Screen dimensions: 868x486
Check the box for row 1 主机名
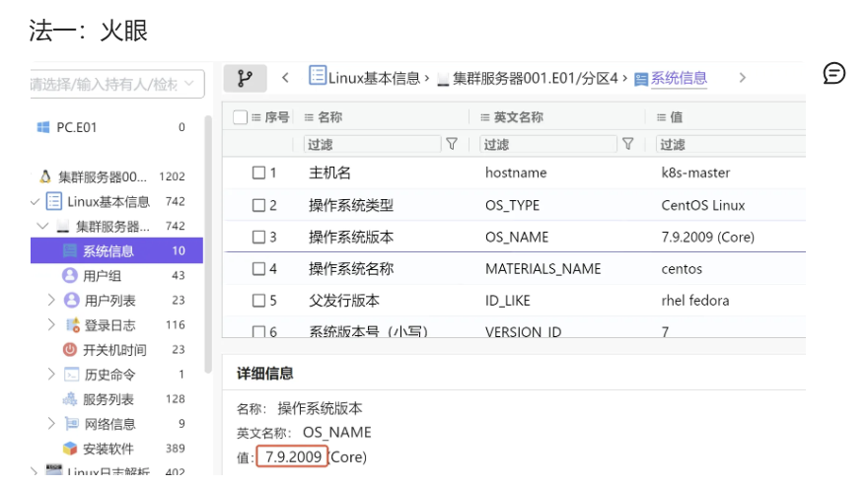point(259,173)
